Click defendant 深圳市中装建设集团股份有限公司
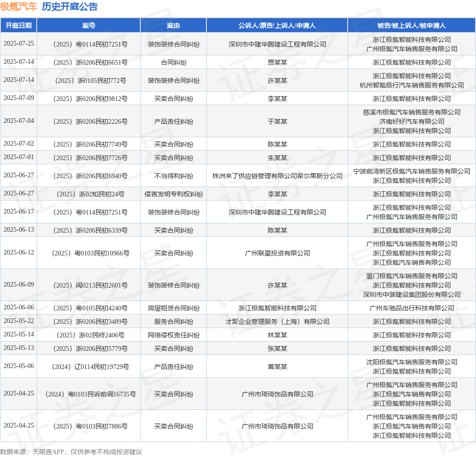The height and width of the screenshot is (456, 476). 412,295
